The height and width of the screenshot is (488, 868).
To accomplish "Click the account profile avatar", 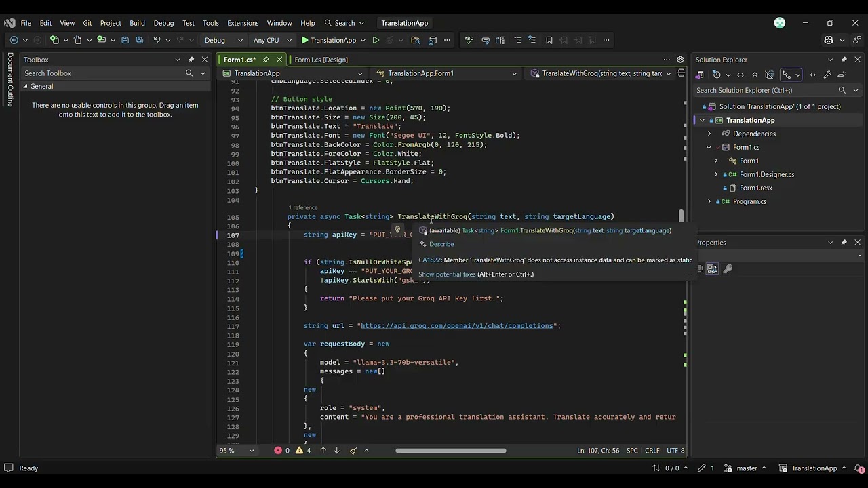I will tap(780, 23).
